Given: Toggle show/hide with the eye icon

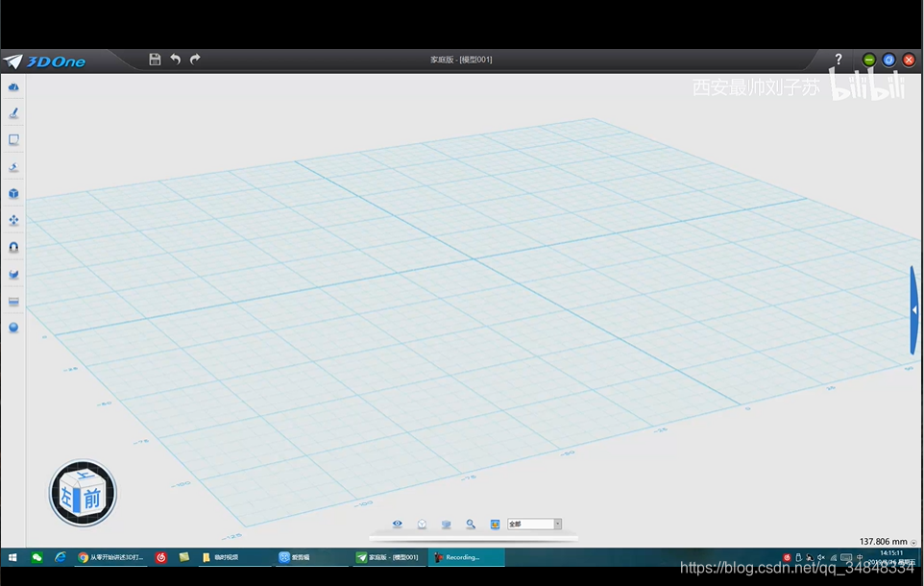Looking at the screenshot, I should click(398, 524).
